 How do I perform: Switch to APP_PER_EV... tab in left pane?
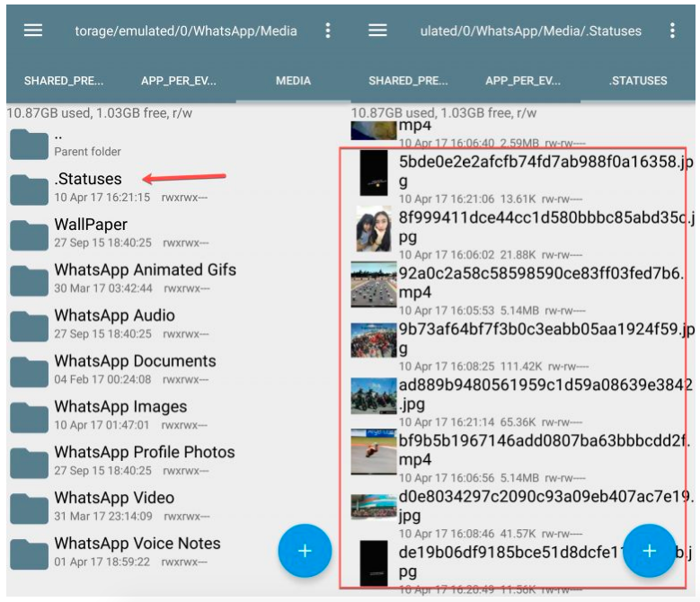179,81
